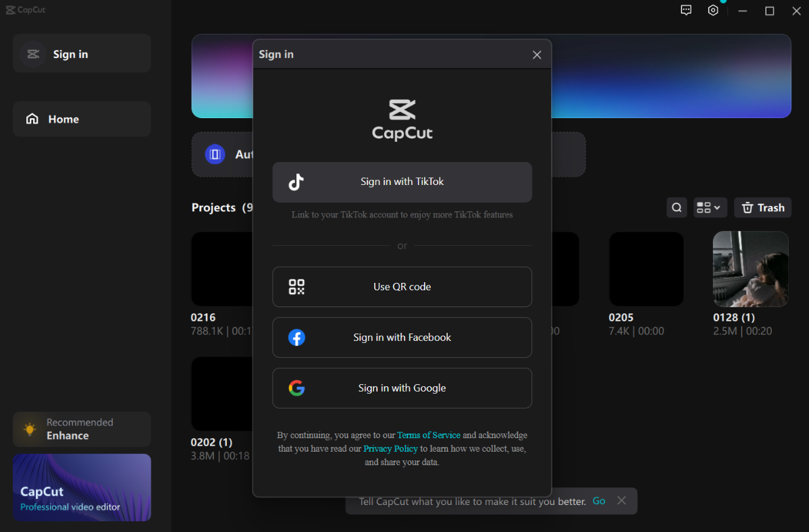This screenshot has width=809, height=532.
Task: Open project thumbnail 0128 (1)
Action: (751, 269)
